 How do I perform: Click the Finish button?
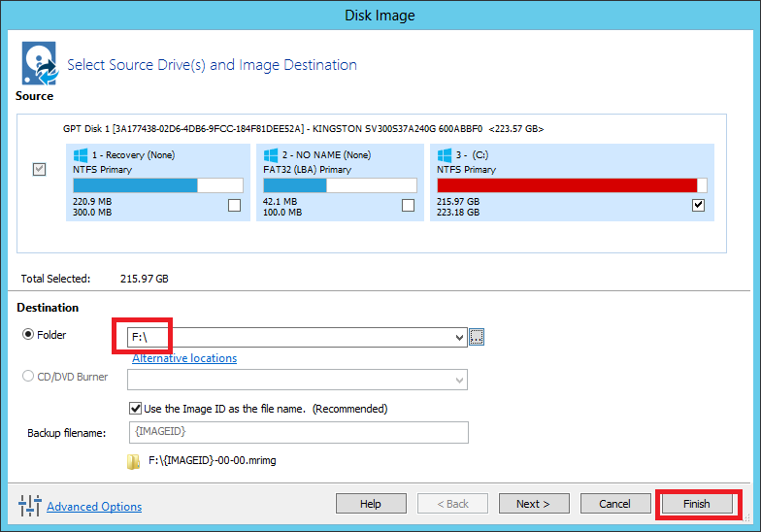(x=696, y=504)
